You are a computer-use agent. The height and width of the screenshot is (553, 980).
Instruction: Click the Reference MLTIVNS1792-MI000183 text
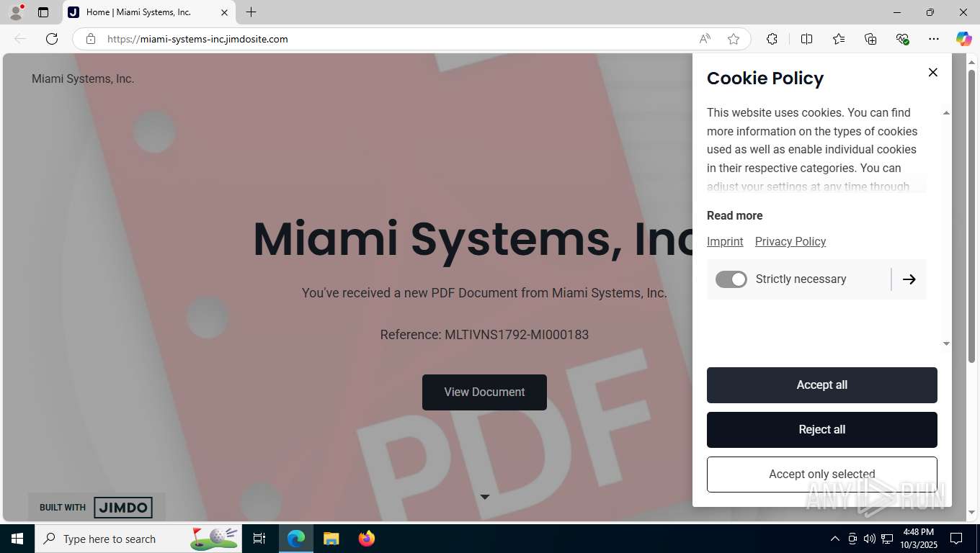(484, 335)
